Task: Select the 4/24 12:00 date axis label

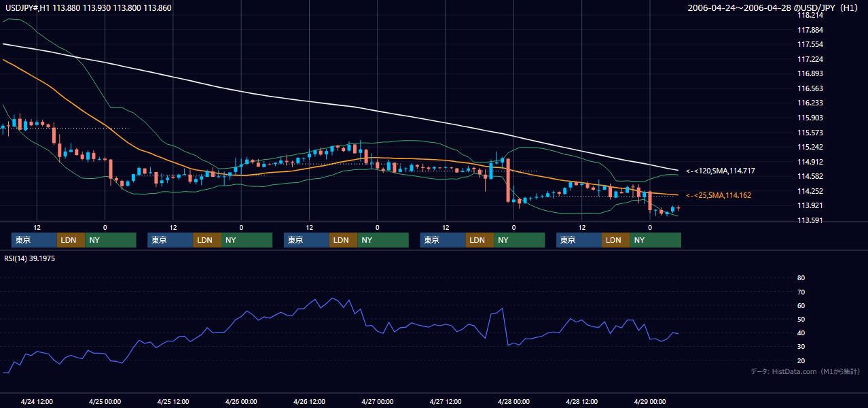Action: 37,401
